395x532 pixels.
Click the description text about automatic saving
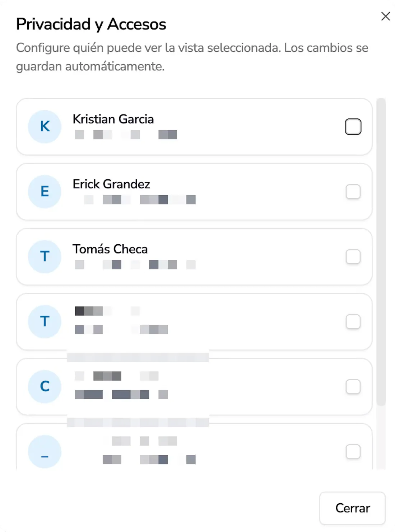coord(192,57)
